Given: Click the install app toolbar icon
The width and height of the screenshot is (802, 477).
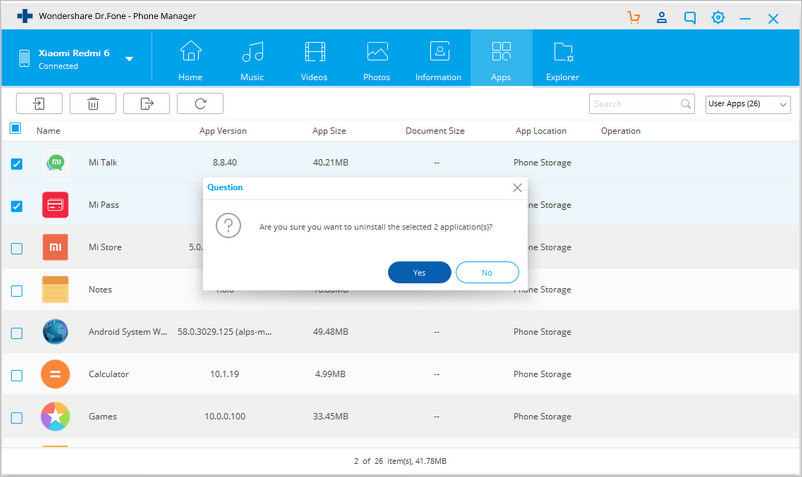Looking at the screenshot, I should 39,104.
